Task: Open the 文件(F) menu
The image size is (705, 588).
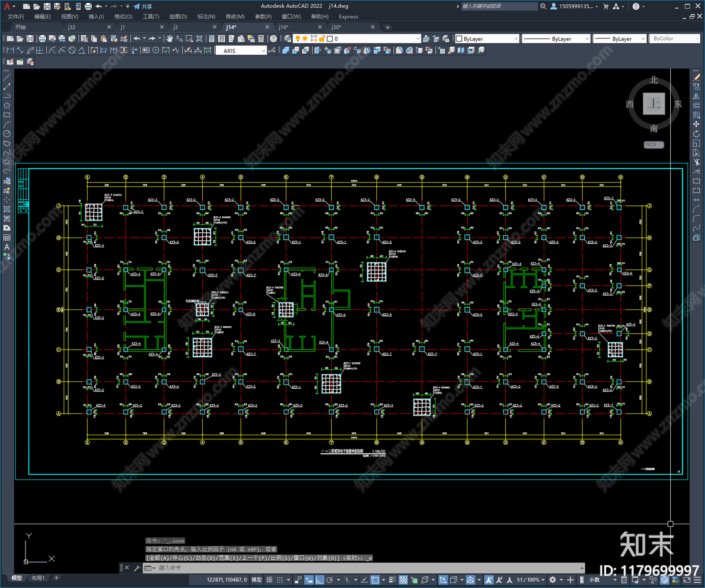Action: [x=16, y=17]
